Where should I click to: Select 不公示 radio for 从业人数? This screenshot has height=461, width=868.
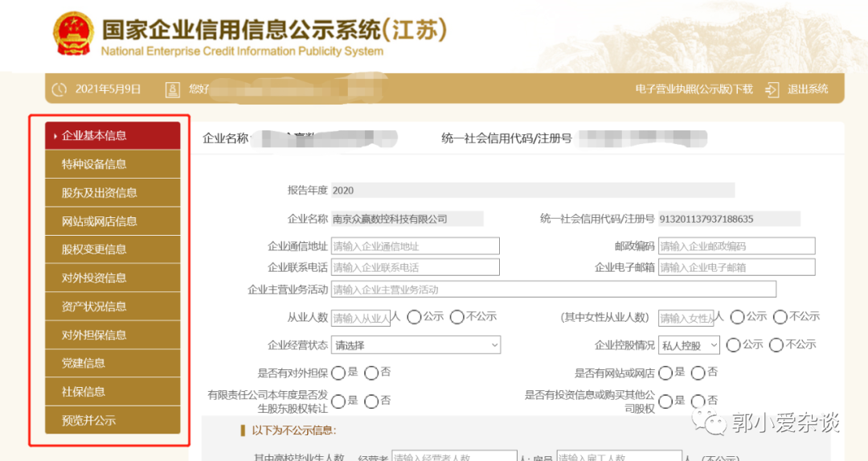coord(457,317)
